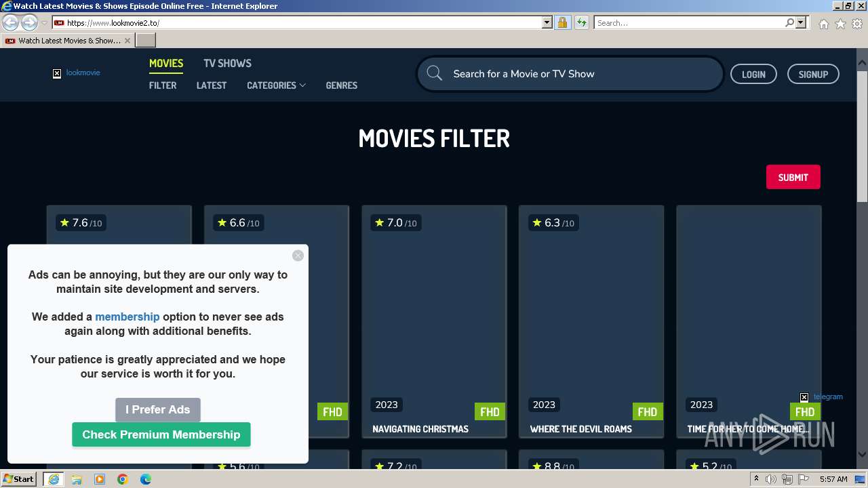
Task: Show hidden system tray icons
Action: (x=757, y=479)
